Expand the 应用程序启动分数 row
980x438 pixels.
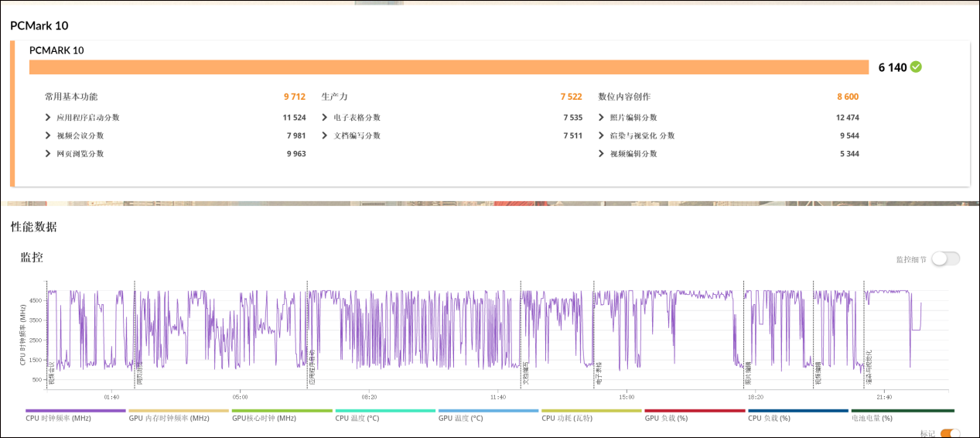50,118
